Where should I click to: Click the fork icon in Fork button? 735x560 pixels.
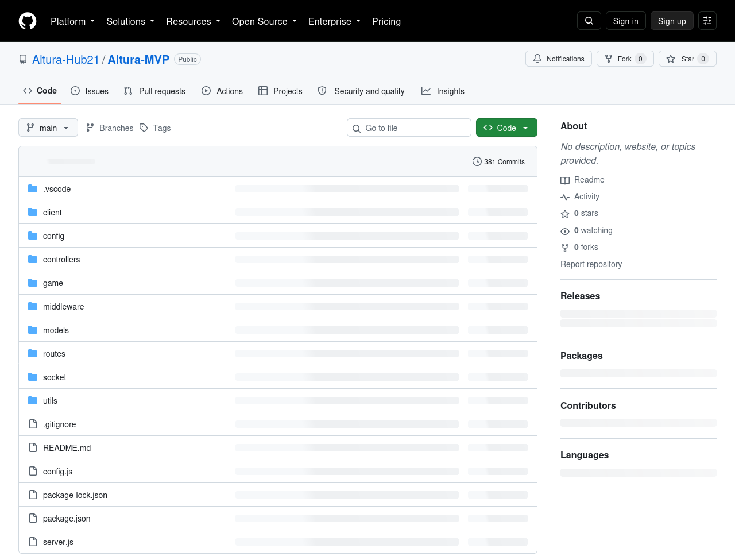[x=609, y=59]
